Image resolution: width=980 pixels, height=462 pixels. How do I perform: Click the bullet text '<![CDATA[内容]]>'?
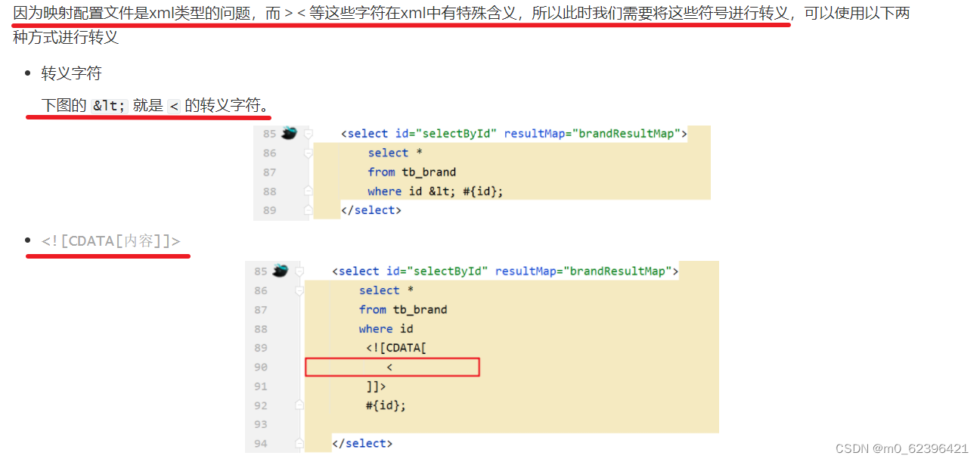tap(111, 241)
